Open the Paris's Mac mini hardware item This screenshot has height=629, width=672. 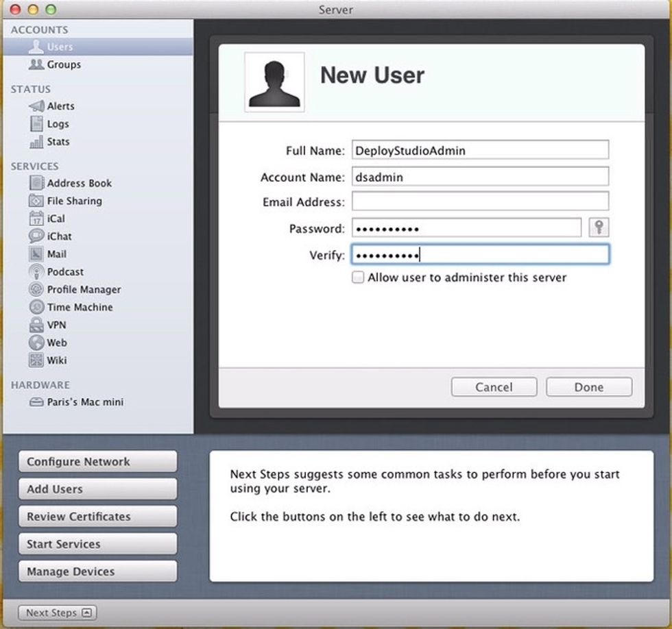75,402
